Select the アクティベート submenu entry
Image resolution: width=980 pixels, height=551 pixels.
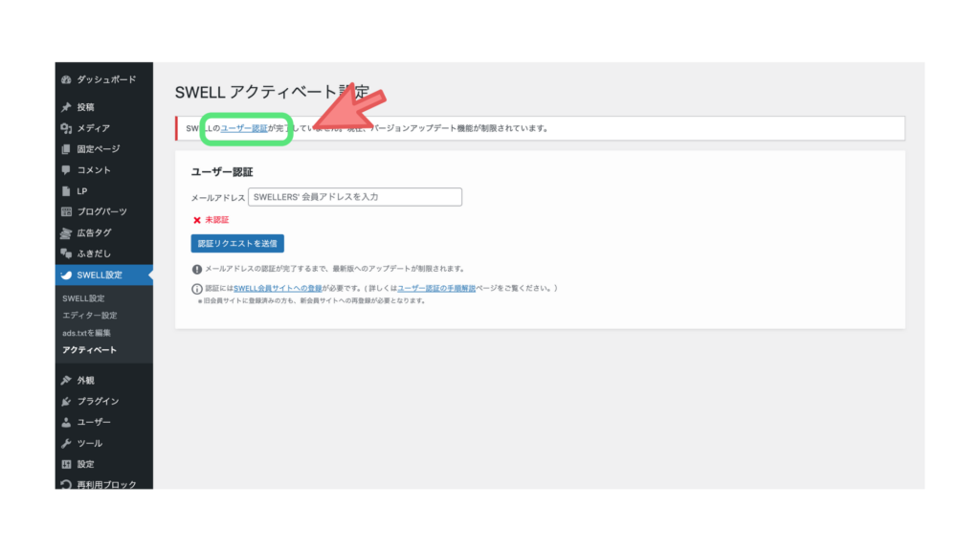tap(89, 350)
